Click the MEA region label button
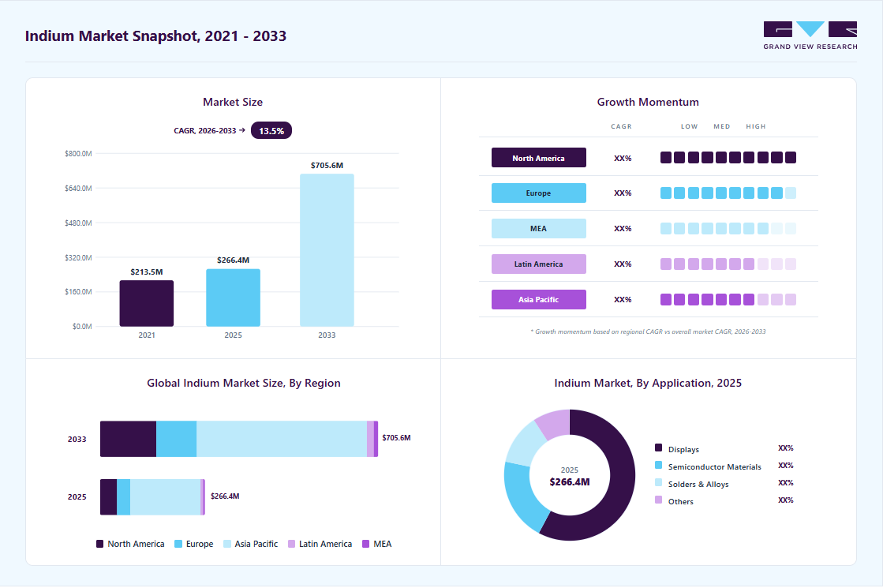The height and width of the screenshot is (588, 883). point(538,228)
